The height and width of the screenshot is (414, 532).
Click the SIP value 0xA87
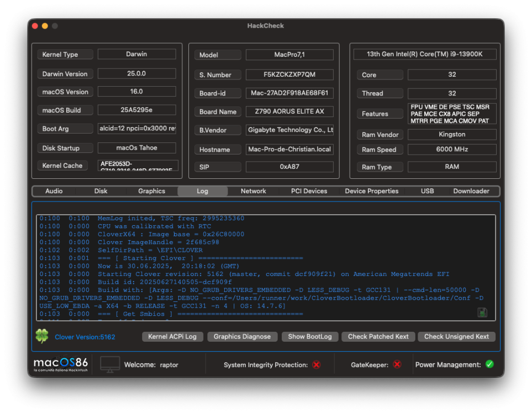pos(289,167)
